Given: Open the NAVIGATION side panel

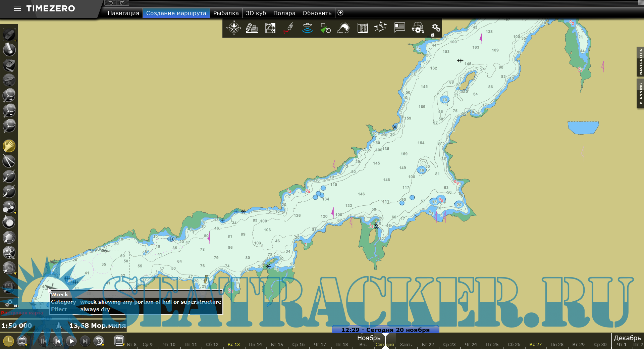Looking at the screenshot, I should click(640, 62).
